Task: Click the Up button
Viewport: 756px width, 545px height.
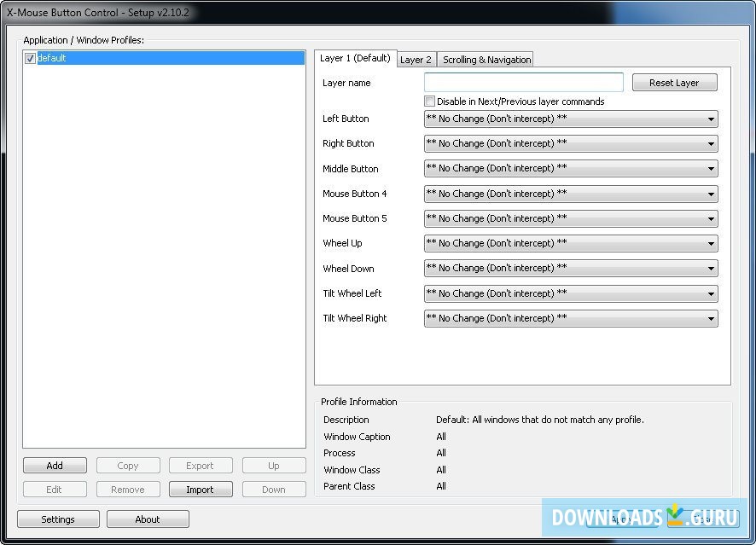Action: point(274,466)
